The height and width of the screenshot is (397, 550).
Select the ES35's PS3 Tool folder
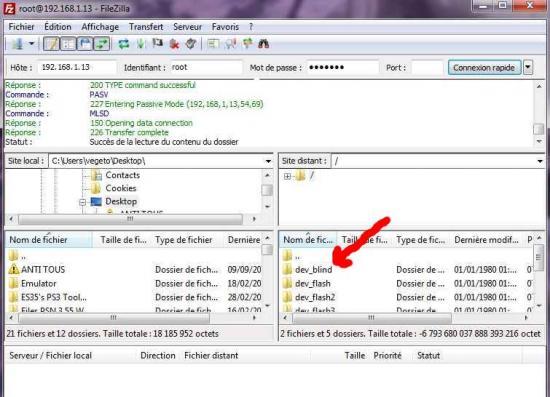[x=54, y=297]
